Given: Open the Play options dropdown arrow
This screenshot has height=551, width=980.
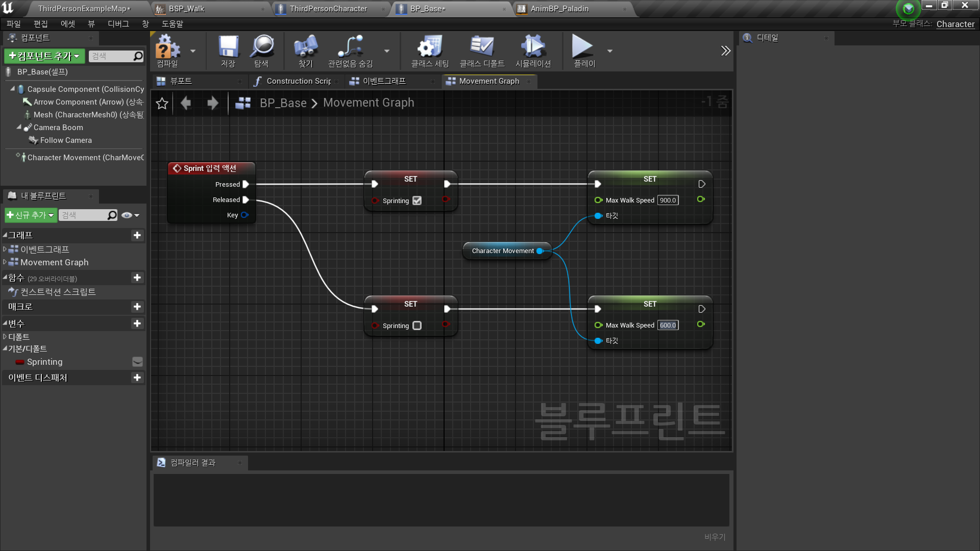Looking at the screenshot, I should (x=609, y=51).
